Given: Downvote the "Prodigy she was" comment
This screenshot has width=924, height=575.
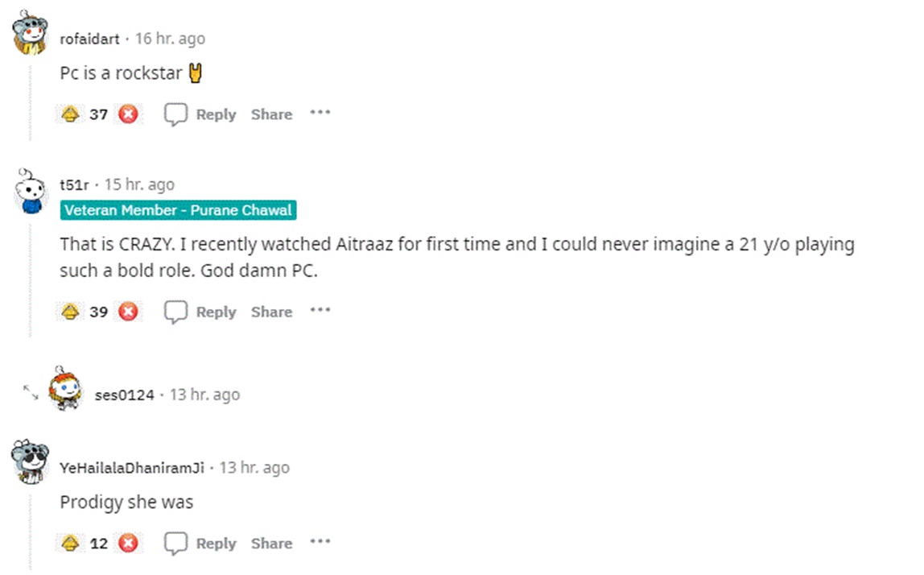Looking at the screenshot, I should pyautogui.click(x=128, y=543).
